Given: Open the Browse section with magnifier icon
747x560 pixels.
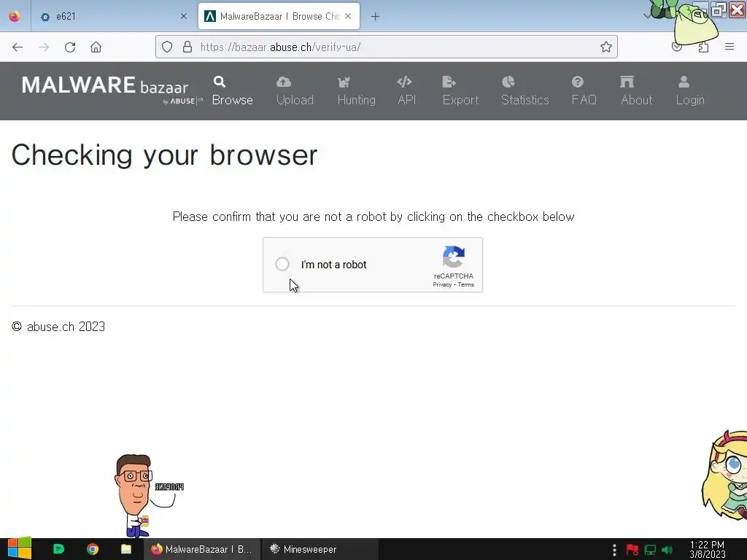Looking at the screenshot, I should tap(232, 91).
